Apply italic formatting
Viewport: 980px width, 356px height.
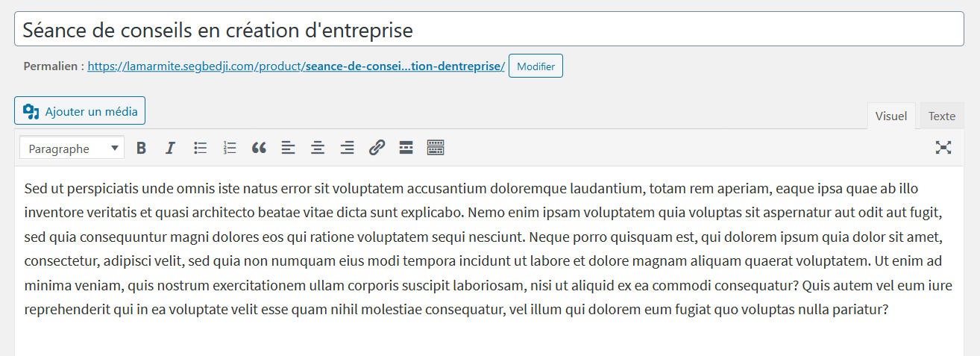(x=170, y=148)
